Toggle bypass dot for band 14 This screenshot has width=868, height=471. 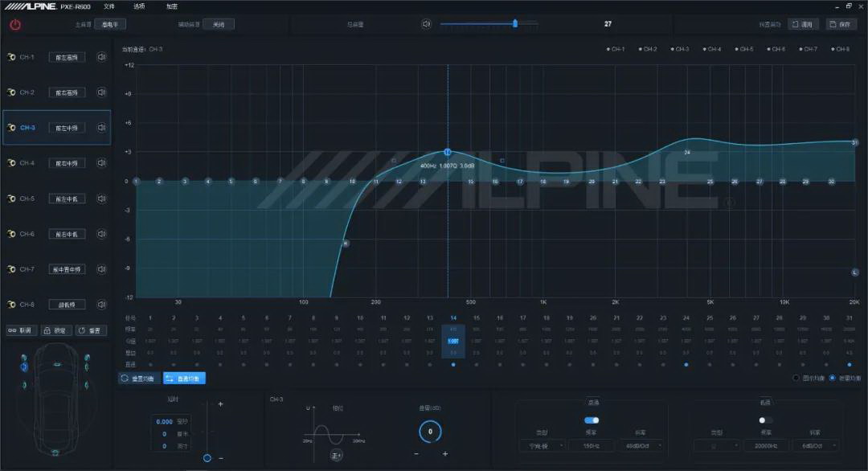453,365
